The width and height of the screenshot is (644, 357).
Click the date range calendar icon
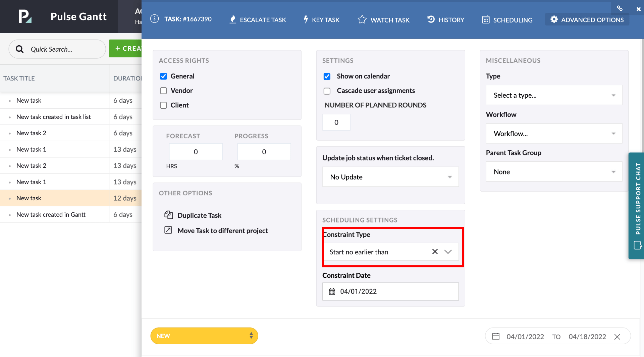(x=496, y=336)
